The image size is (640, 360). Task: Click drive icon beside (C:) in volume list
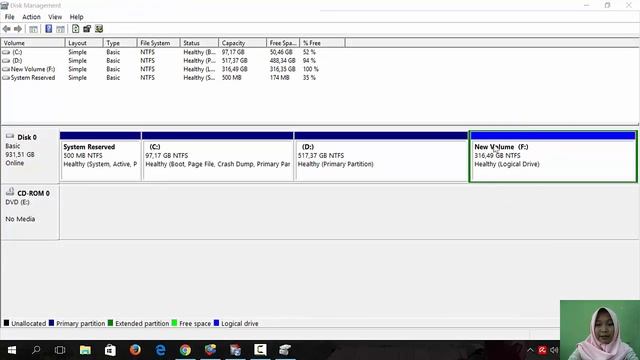pos(6,52)
